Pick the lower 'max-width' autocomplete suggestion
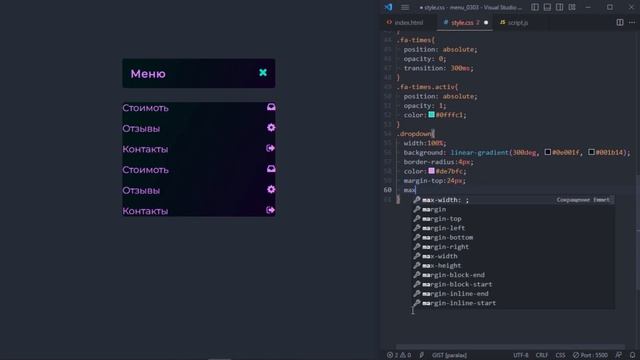This screenshot has height=360, width=640. pyautogui.click(x=513, y=256)
